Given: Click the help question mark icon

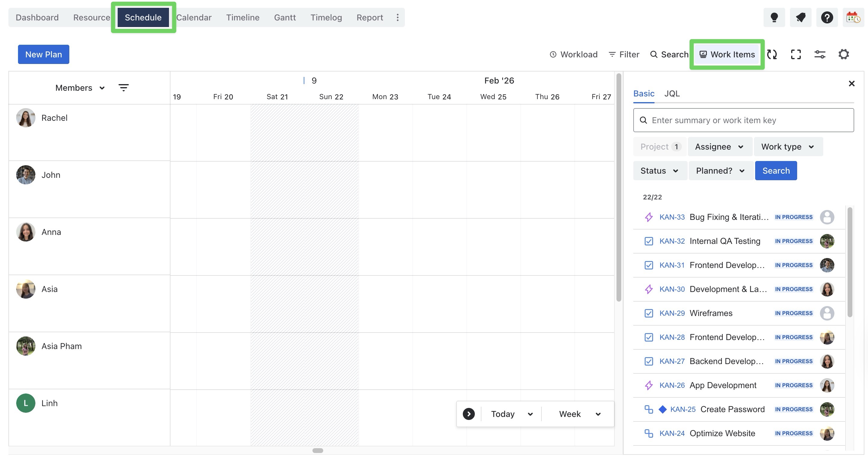Looking at the screenshot, I should [827, 17].
